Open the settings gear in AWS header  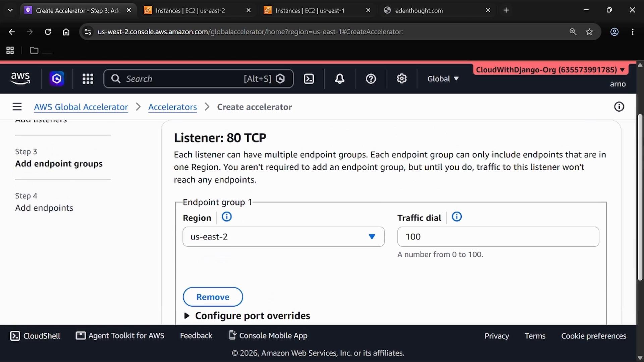click(x=401, y=79)
